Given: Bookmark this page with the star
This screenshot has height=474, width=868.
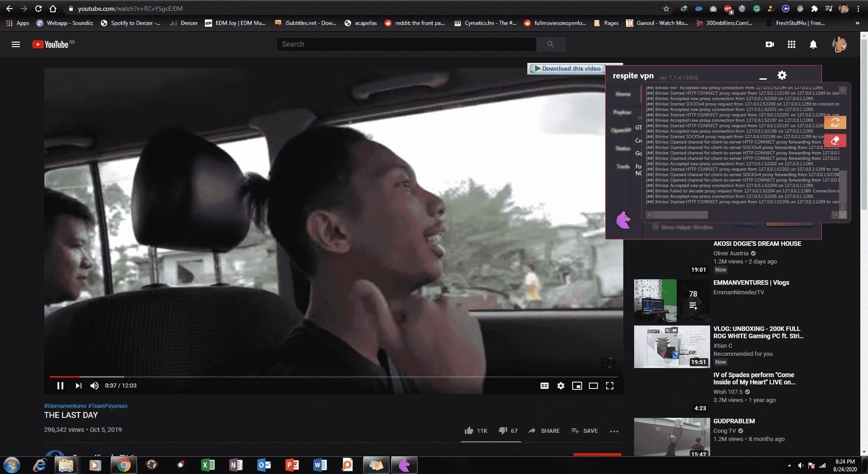Looking at the screenshot, I should click(x=666, y=9).
